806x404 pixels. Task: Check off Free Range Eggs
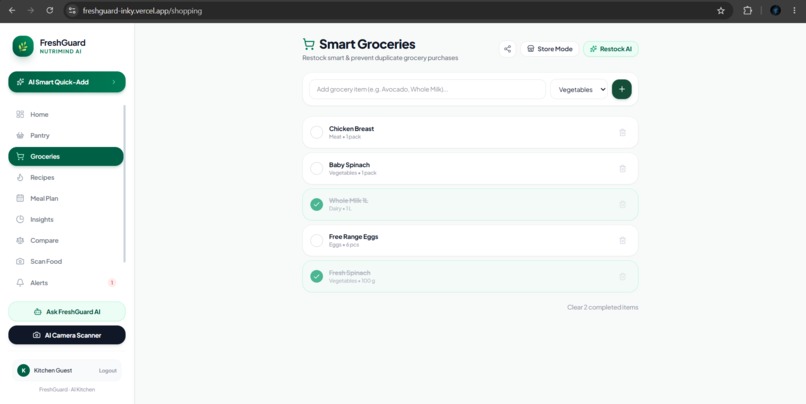(317, 241)
